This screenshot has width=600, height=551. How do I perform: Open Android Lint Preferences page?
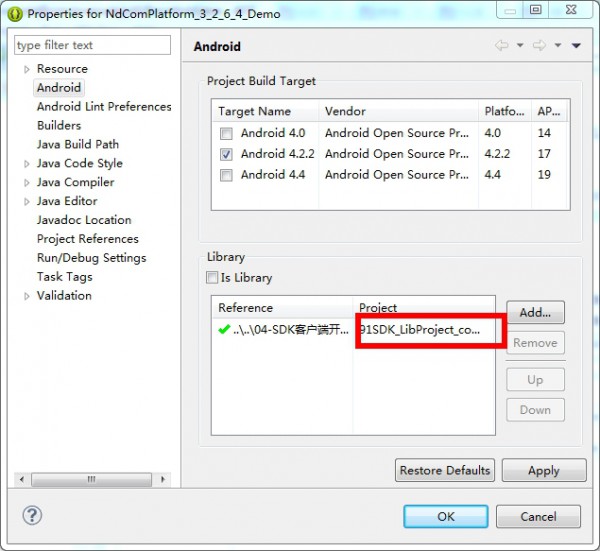pos(104,106)
